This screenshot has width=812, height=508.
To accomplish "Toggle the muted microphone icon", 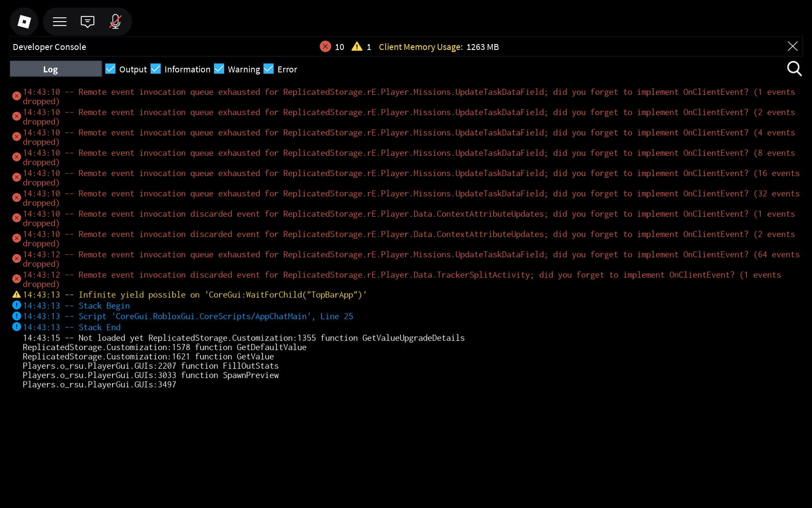I will [115, 22].
